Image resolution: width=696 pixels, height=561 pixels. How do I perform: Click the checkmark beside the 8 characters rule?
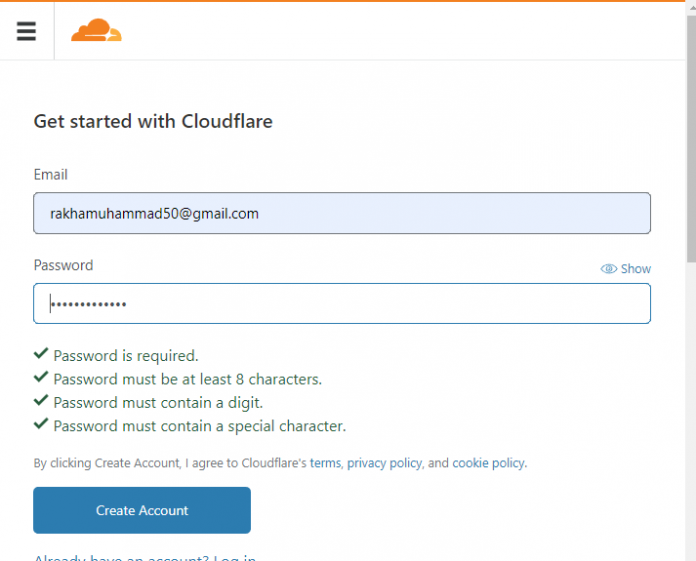41,378
